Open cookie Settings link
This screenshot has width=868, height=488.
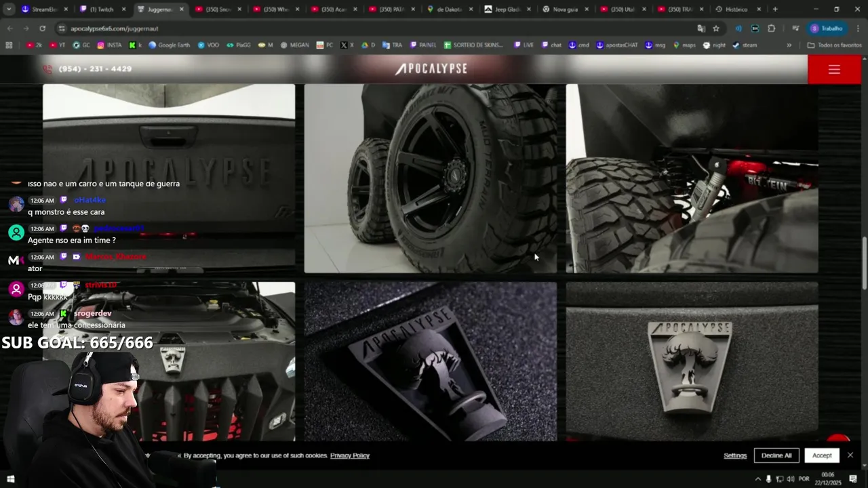tap(735, 455)
